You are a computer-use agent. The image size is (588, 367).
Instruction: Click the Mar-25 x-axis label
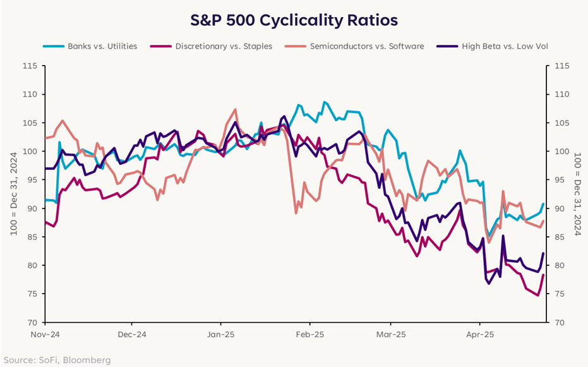[x=391, y=333]
